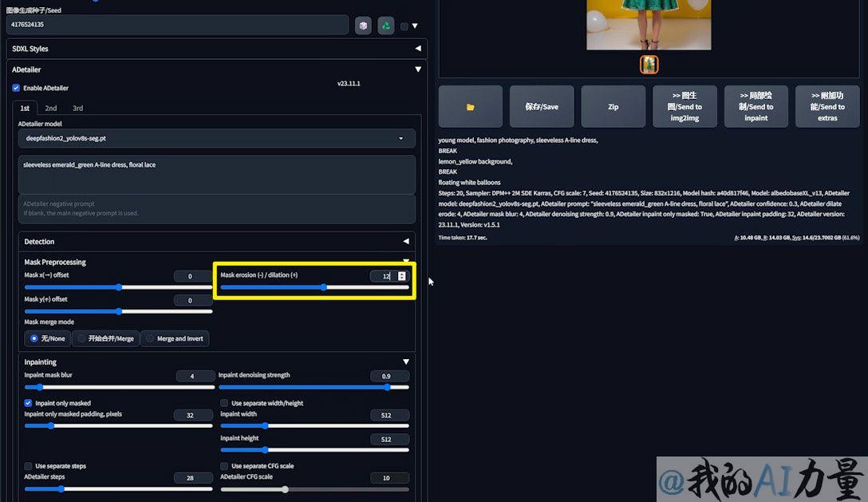Select None mask merge mode
Viewport: 868px width, 502px height.
coord(48,338)
